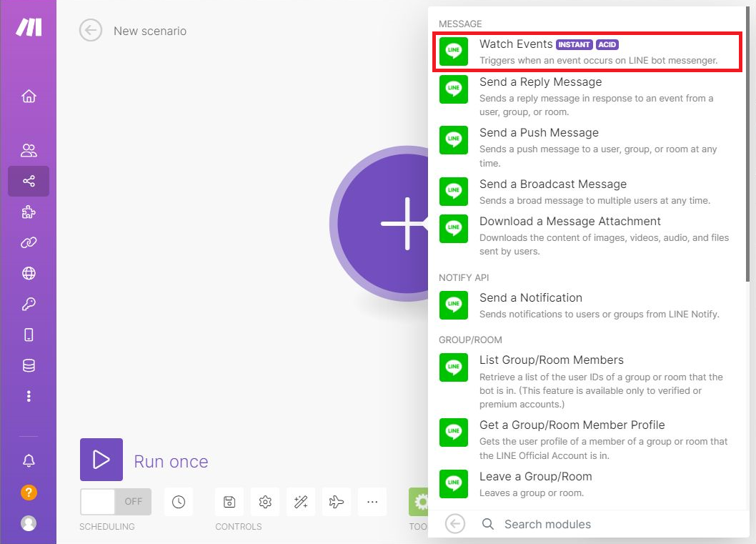The height and width of the screenshot is (544, 756).
Task: Select the Send a Notification module
Action: pos(587,305)
